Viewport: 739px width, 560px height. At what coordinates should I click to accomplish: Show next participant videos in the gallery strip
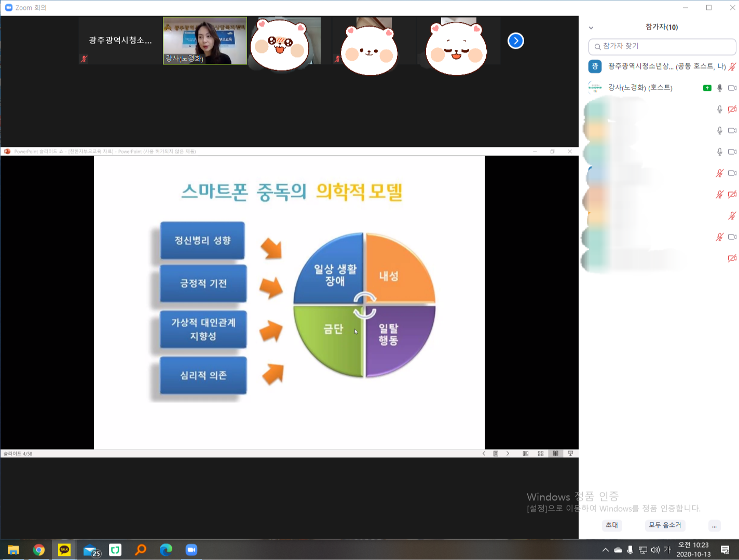point(515,40)
